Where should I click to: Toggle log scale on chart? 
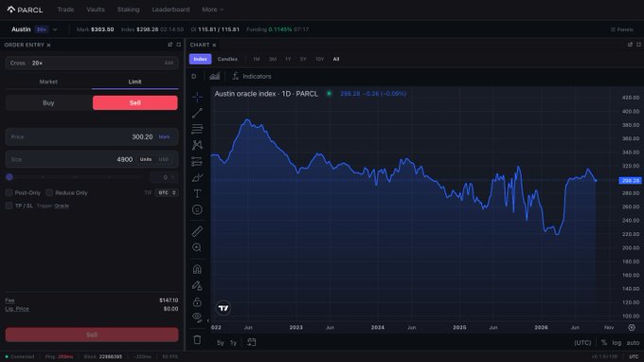[617, 342]
